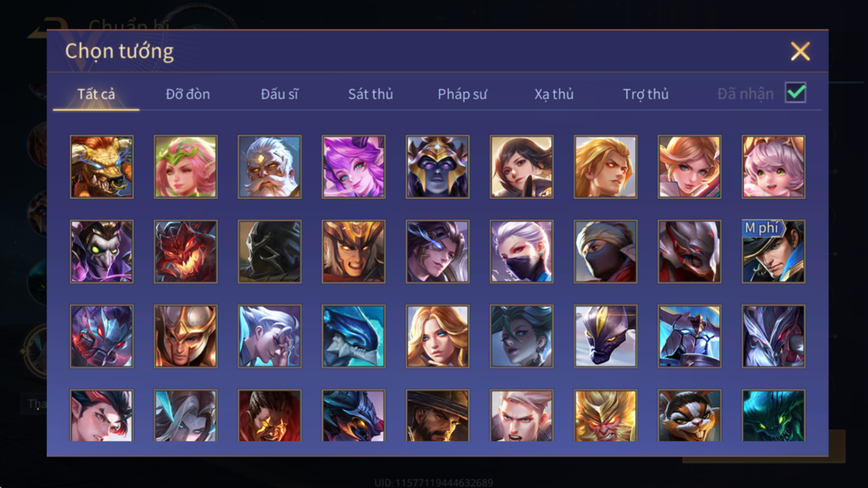Select the blonde woman with blue eyes
868x488 pixels.
[437, 337]
